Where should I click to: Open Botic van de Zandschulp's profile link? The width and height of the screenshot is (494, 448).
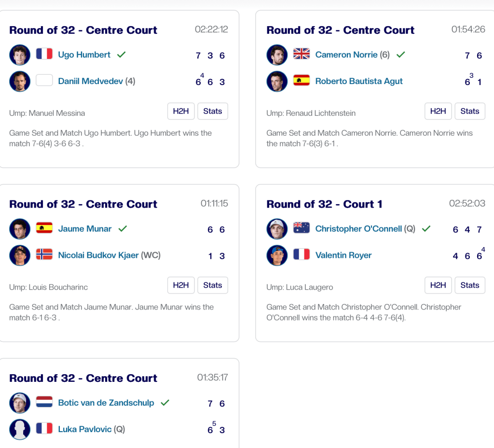106,403
